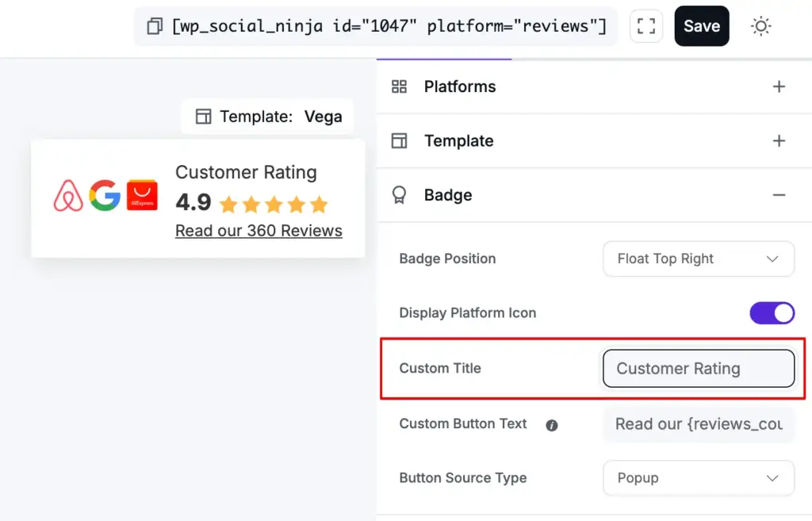Click the info icon beside Custom Button Text
Screen dimensions: 812x521
pos(553,424)
